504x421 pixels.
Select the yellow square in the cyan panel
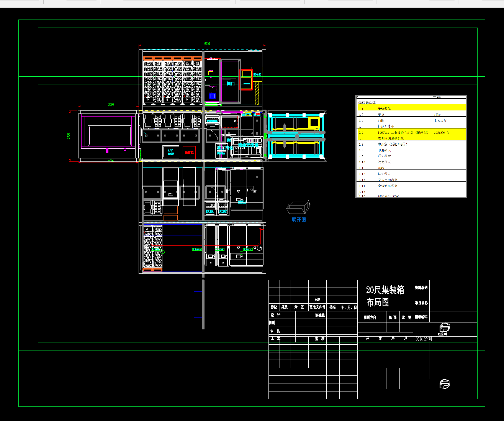(x=314, y=123)
